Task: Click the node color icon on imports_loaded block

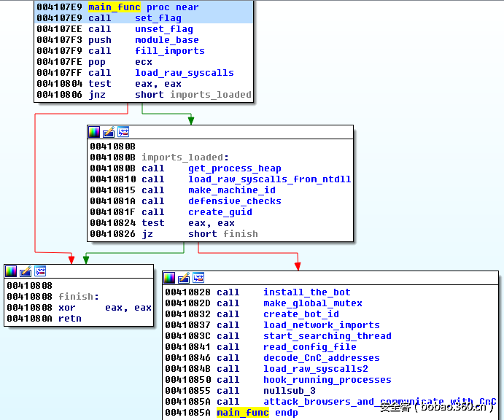Action: pos(94,132)
